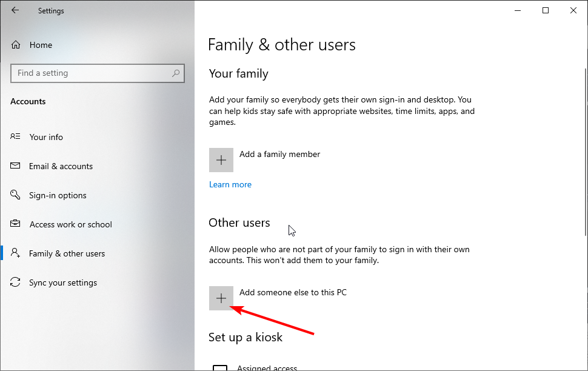This screenshot has width=588, height=371.
Task: Focus the Find a setting search box
Action: point(98,73)
